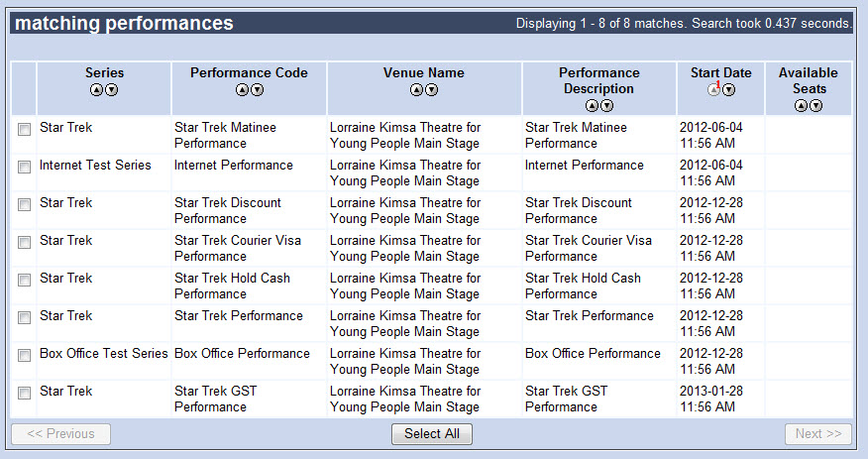Go to Next page of results

click(x=818, y=434)
